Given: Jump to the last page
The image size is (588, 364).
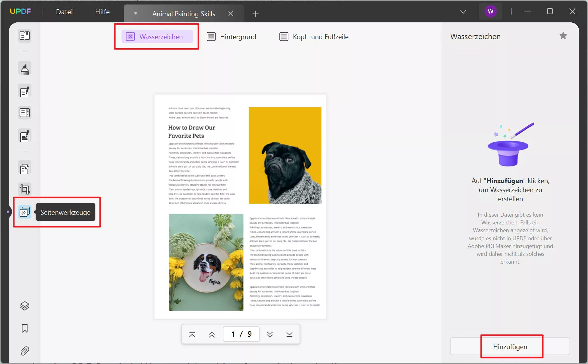Looking at the screenshot, I should click(289, 334).
